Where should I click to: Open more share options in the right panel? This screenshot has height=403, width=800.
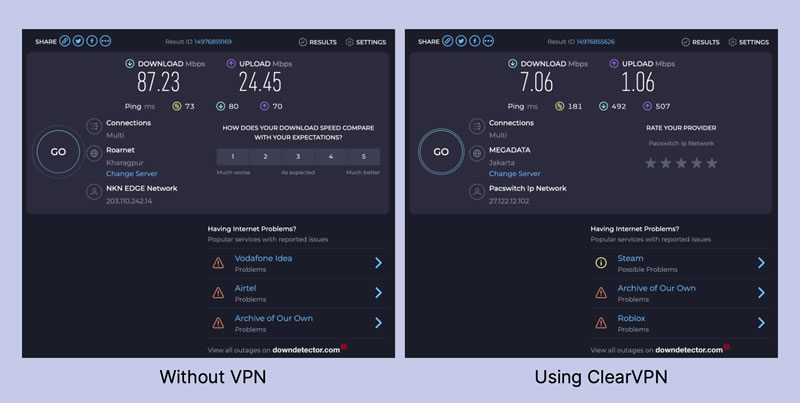(x=488, y=41)
